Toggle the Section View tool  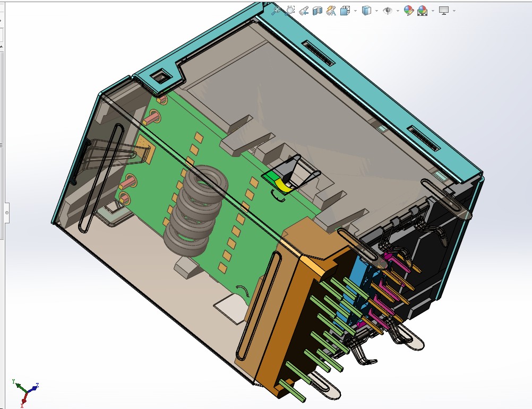pyautogui.click(x=317, y=11)
